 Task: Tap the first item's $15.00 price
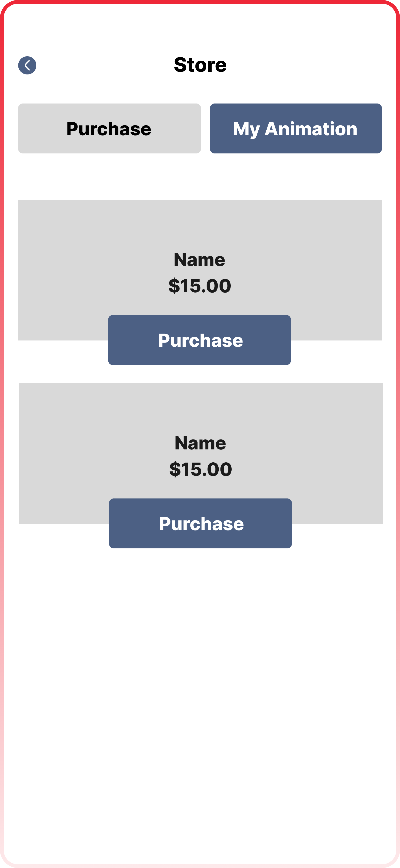pyautogui.click(x=200, y=286)
